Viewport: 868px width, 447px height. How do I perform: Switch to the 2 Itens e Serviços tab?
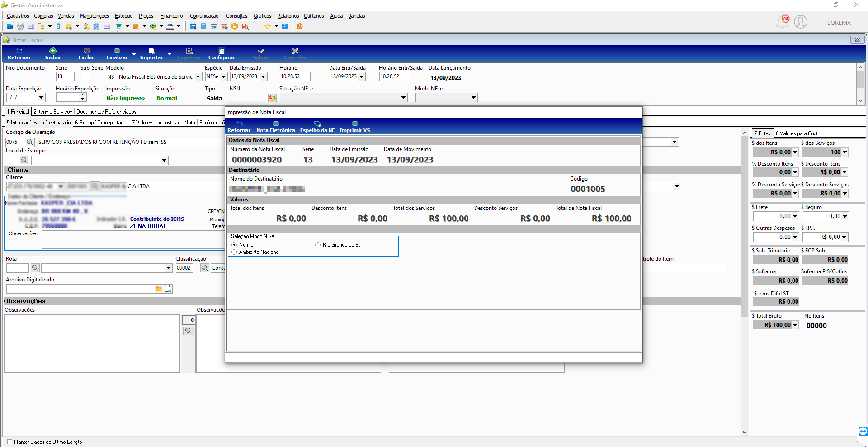(x=53, y=112)
